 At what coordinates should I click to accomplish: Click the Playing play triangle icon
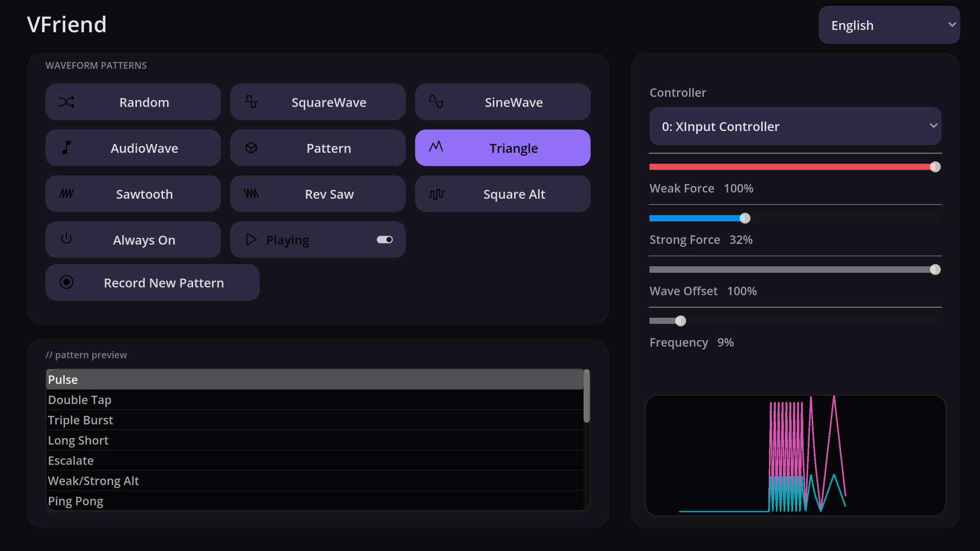251,239
